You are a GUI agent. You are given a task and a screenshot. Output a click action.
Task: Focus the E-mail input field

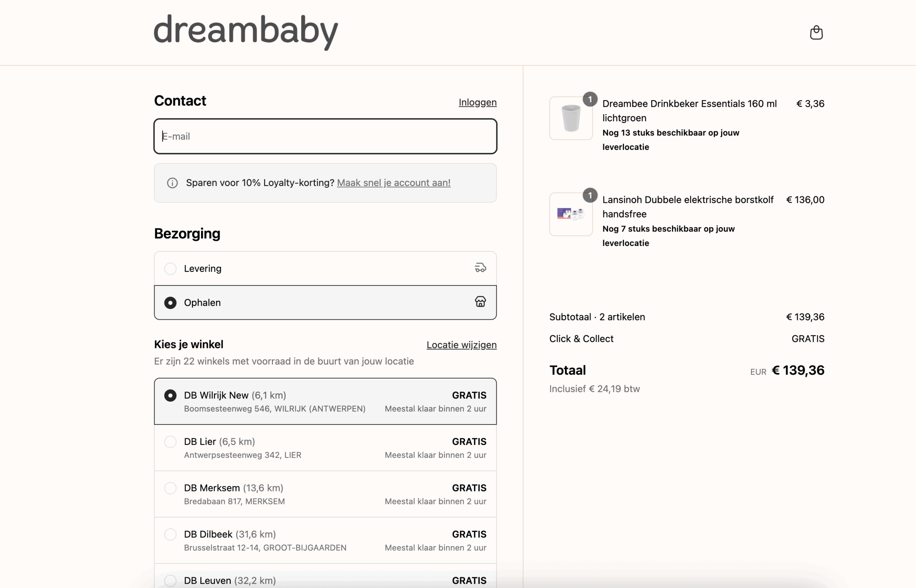pyautogui.click(x=325, y=136)
